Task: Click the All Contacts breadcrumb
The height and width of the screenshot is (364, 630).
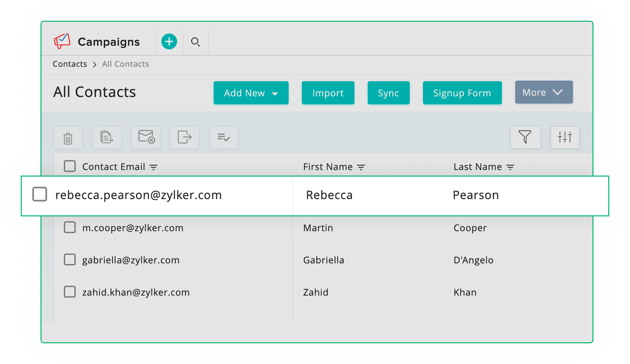Action: pyautogui.click(x=125, y=64)
